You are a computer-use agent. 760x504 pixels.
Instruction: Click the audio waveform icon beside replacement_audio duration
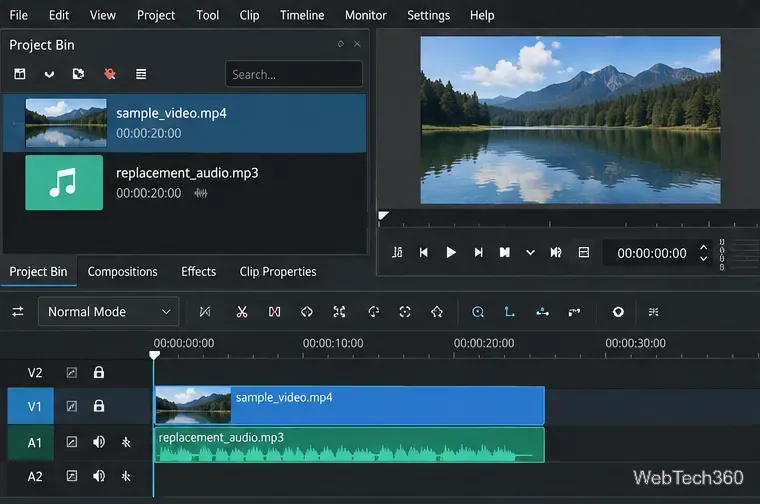tap(201, 193)
